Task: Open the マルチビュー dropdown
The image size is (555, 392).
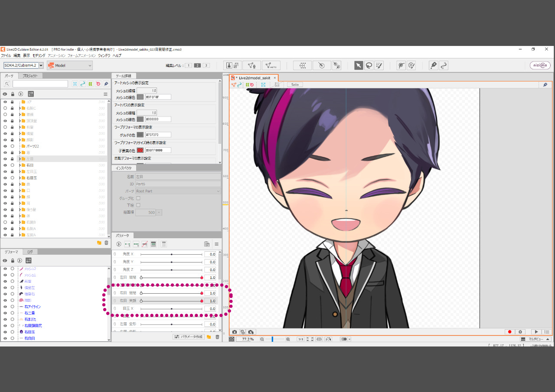Action: pyautogui.click(x=535, y=339)
